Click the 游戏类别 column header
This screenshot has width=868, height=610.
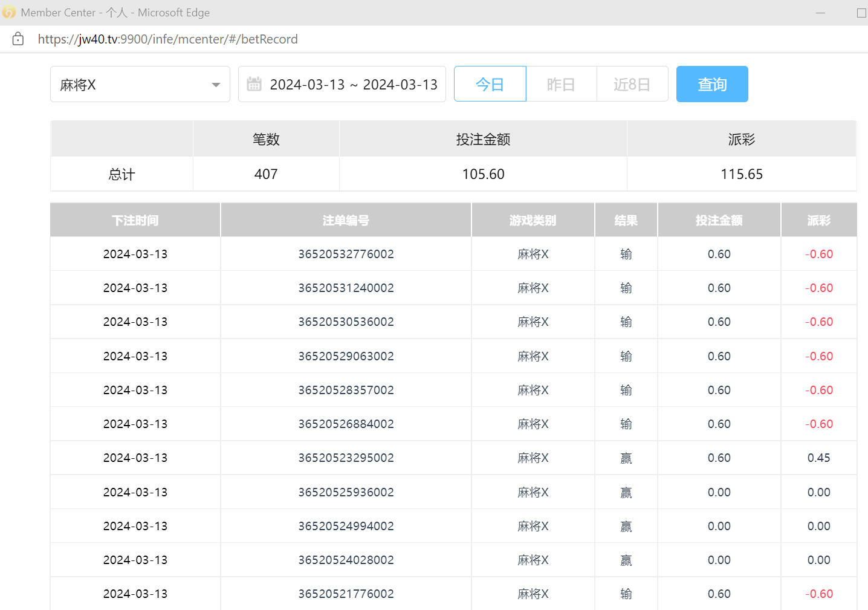tap(533, 220)
